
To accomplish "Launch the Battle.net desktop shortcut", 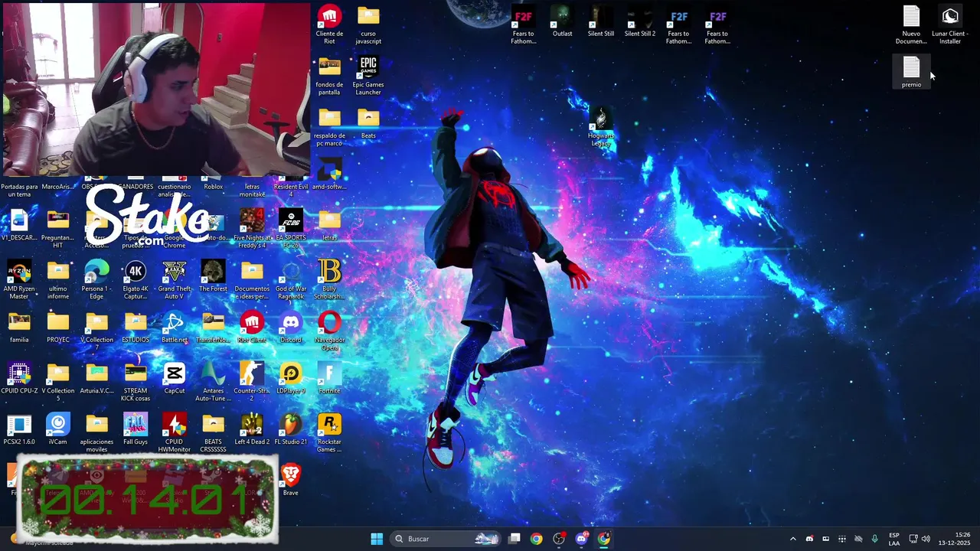I will pos(175,328).
